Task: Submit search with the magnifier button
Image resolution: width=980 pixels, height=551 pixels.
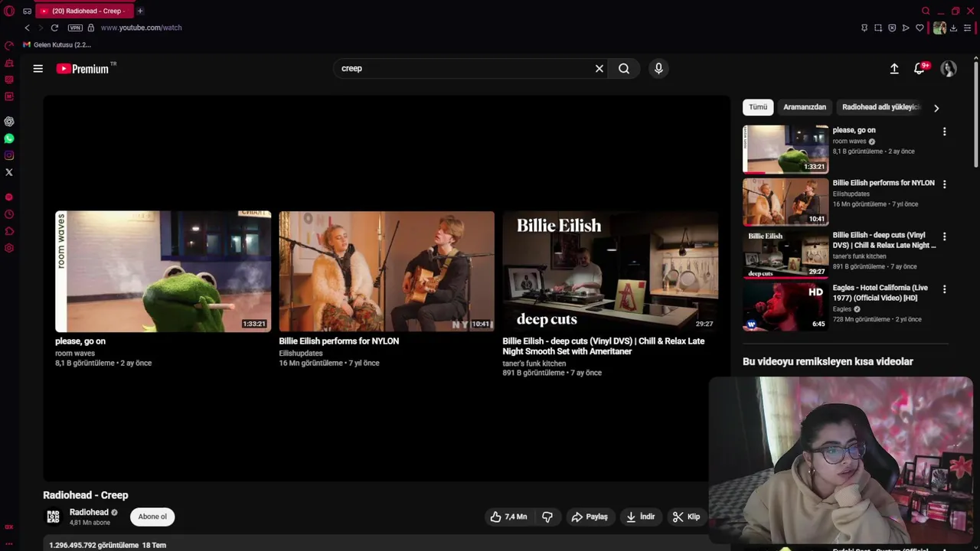Action: (x=624, y=68)
